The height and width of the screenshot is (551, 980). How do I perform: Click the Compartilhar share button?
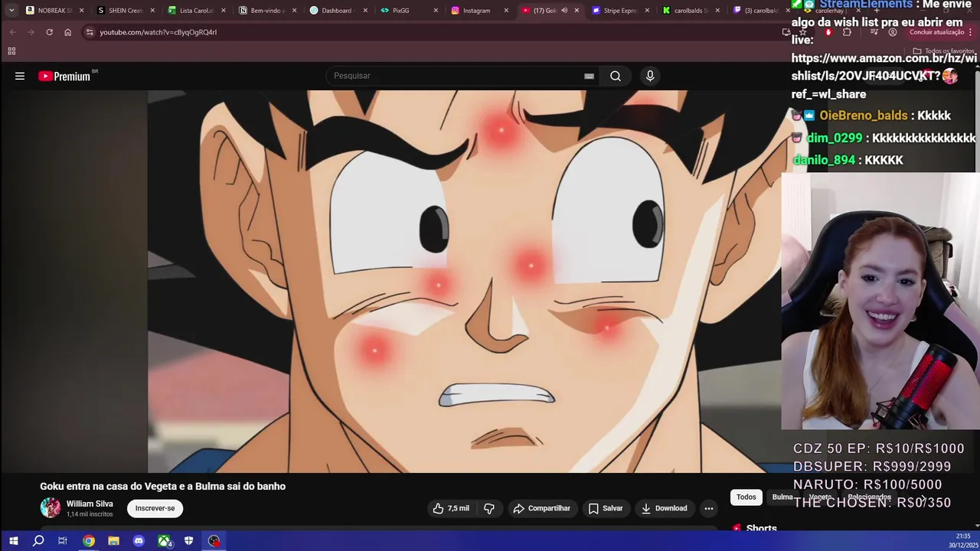pos(542,508)
